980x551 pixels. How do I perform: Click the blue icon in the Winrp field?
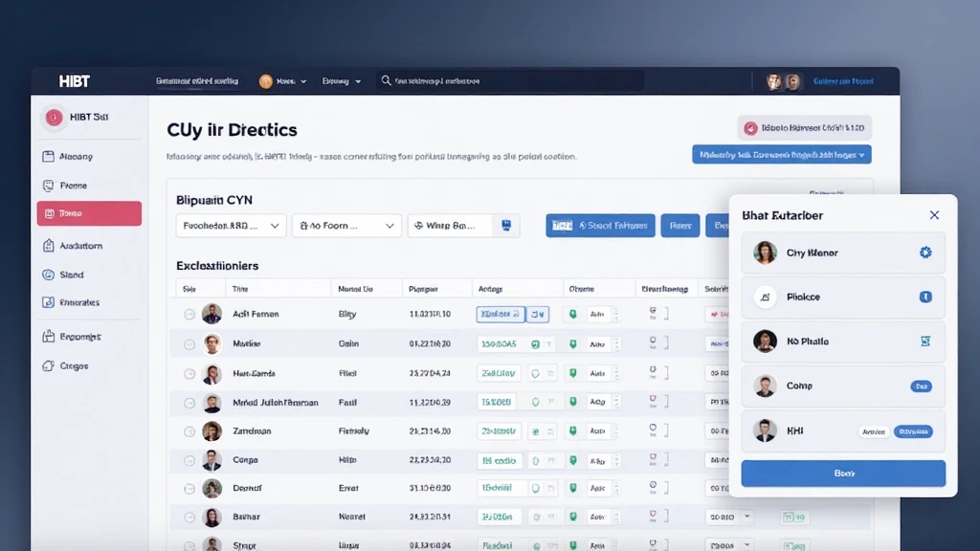click(506, 226)
